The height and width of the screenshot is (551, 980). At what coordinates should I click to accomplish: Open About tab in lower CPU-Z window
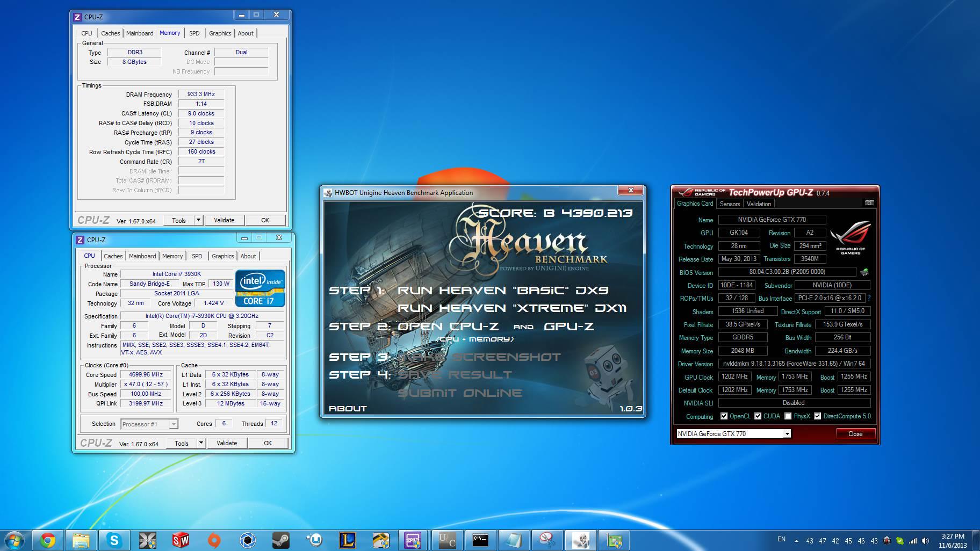pyautogui.click(x=248, y=256)
